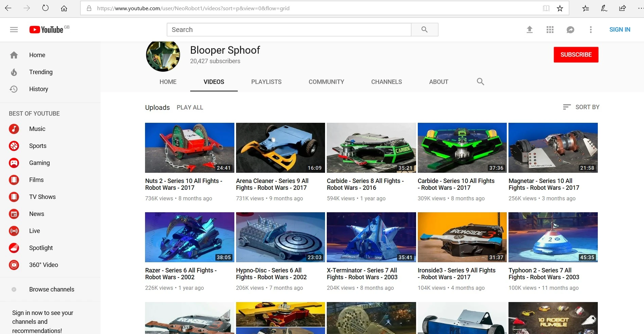
Task: Open the Carbide Series 10 video thumbnail
Action: [x=462, y=148]
